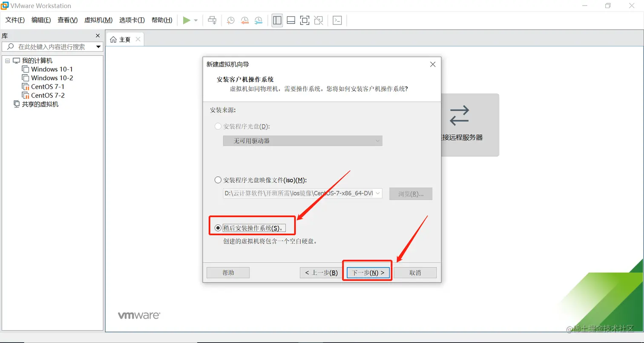Select Windows 10-2 virtual machine

[x=52, y=78]
